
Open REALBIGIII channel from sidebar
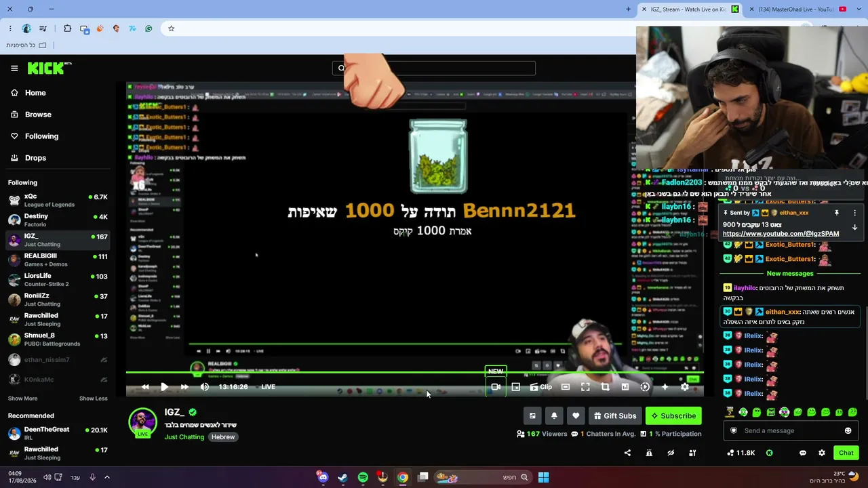click(58, 260)
